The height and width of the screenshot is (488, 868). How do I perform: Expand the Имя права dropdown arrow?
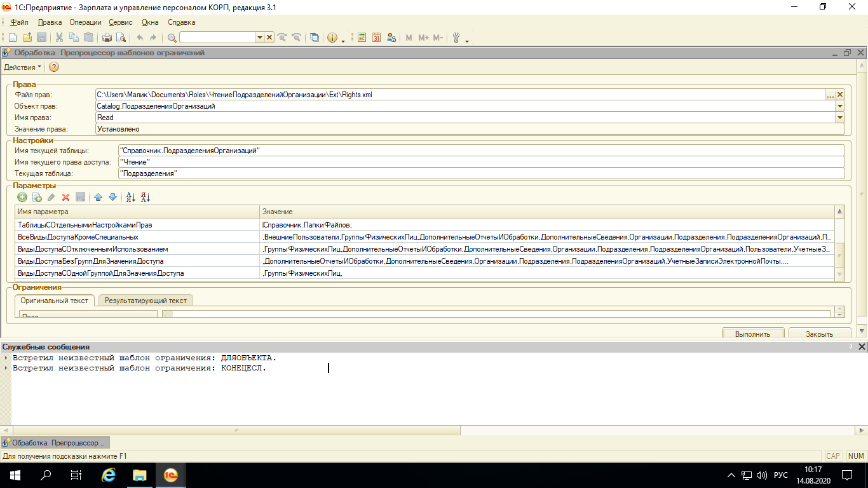pyautogui.click(x=840, y=118)
